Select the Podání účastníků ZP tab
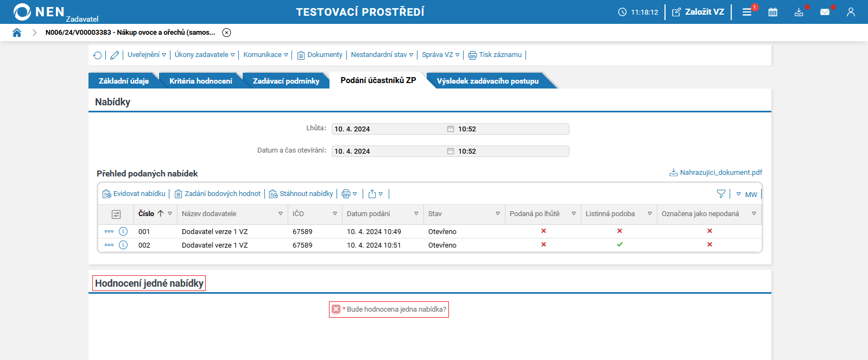The image size is (868, 360). (378, 80)
